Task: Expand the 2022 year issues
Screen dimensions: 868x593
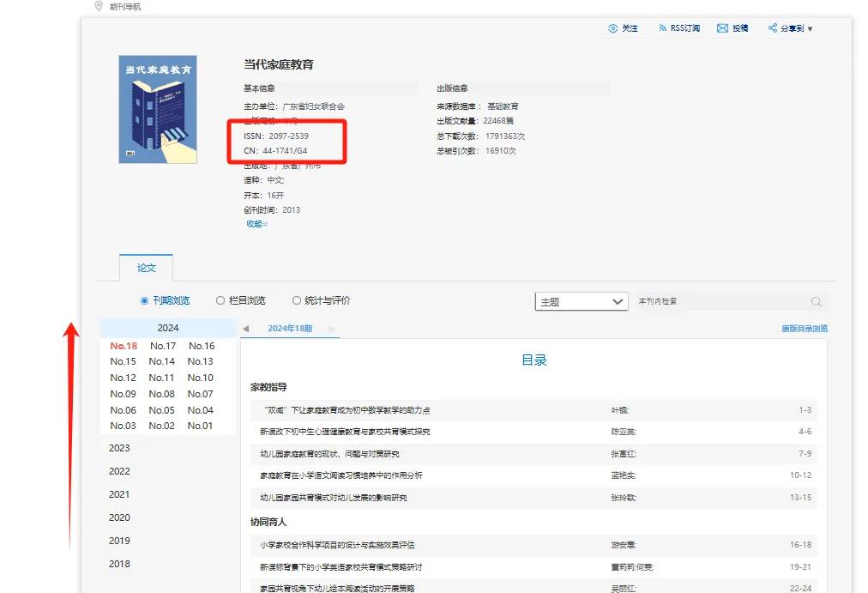Action: pos(119,471)
